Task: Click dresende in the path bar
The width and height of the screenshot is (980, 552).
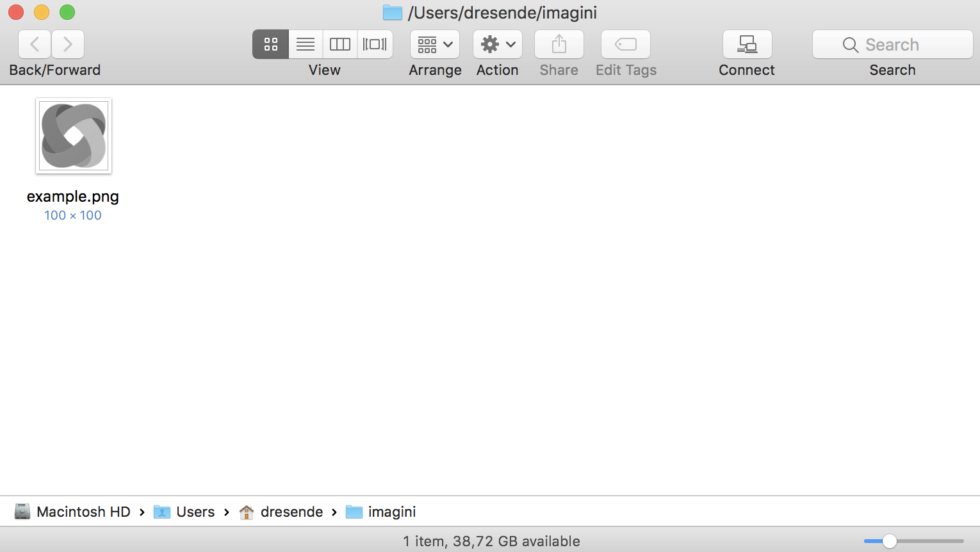Action: [281, 512]
